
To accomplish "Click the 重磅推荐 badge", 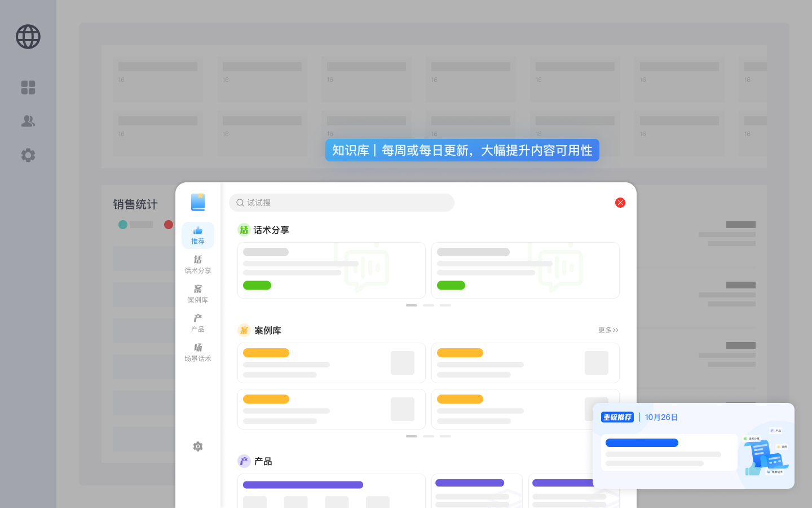I will 617,417.
